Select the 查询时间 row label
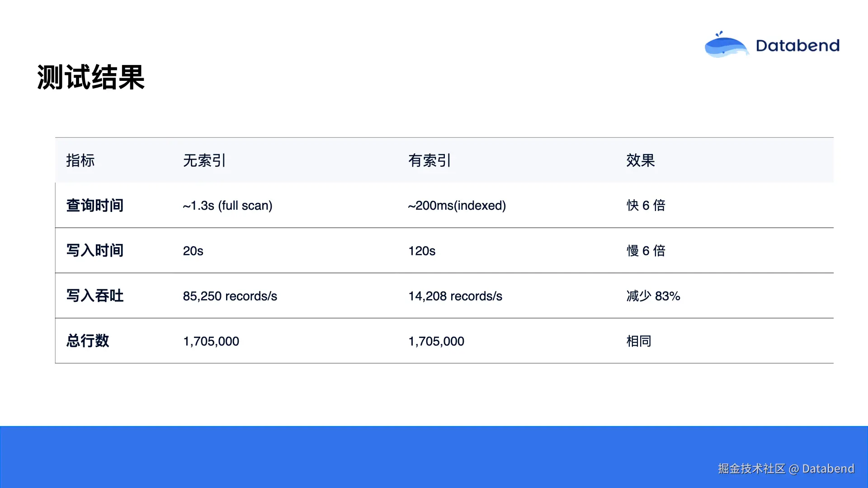Image resolution: width=868 pixels, height=488 pixels. coord(95,206)
